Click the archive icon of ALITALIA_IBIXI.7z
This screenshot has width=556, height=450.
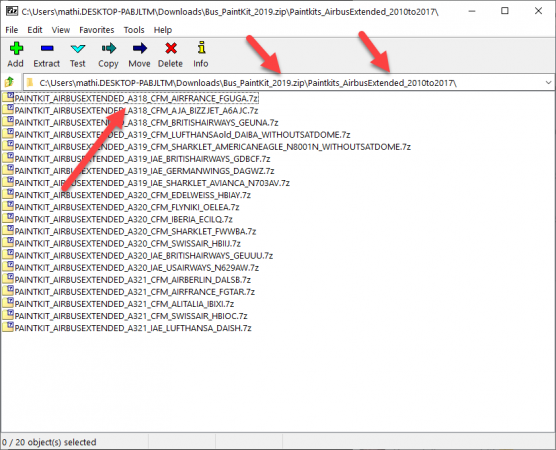(x=8, y=303)
